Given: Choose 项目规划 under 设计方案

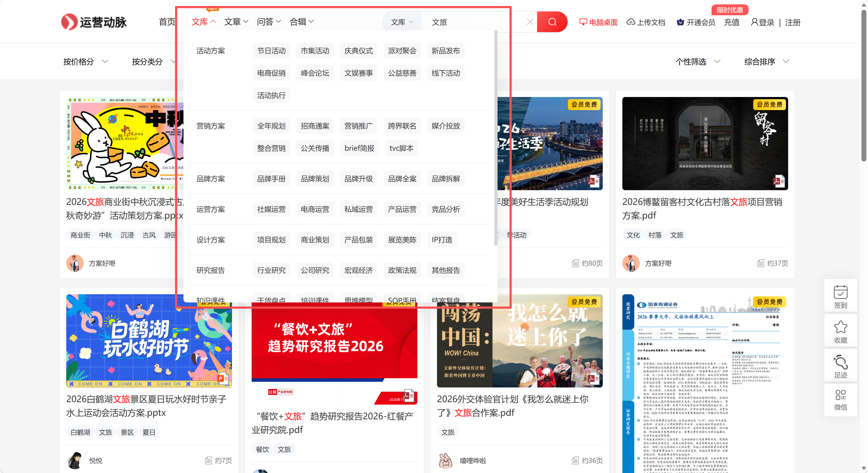Looking at the screenshot, I should 271,240.
